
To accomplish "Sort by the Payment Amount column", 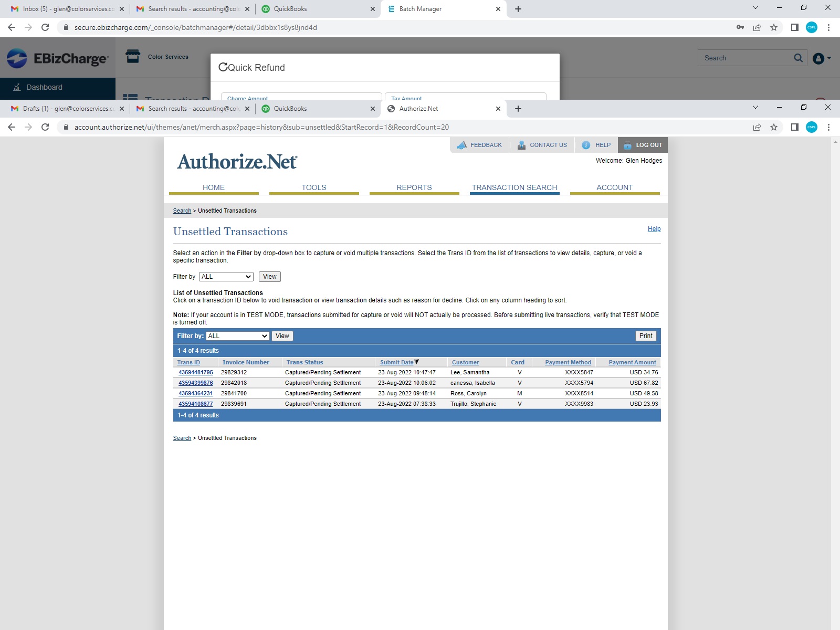I will pos(632,362).
